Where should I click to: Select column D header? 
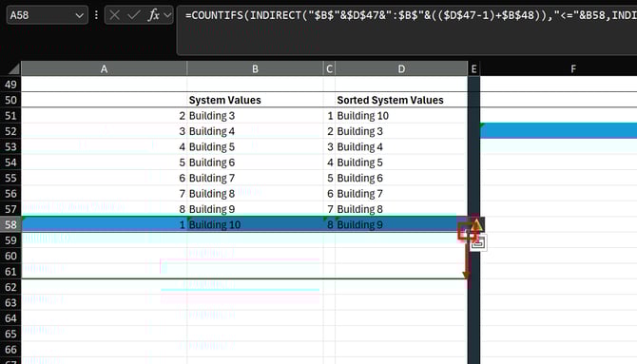coord(401,68)
